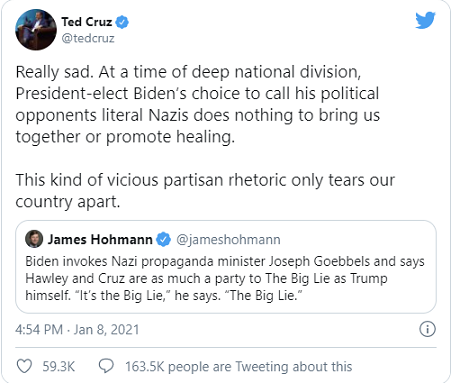Click James Hohmann's verified badge
The height and width of the screenshot is (383, 451).
point(164,239)
